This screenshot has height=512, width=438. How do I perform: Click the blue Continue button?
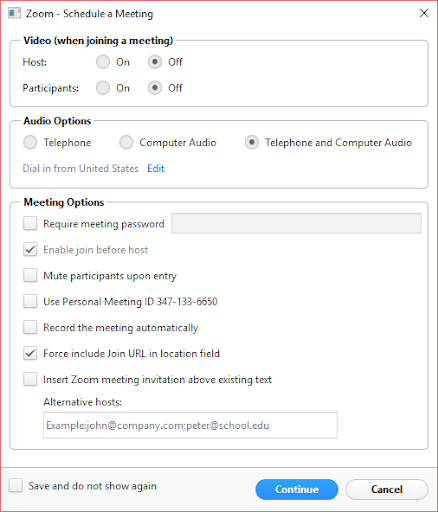(x=297, y=489)
